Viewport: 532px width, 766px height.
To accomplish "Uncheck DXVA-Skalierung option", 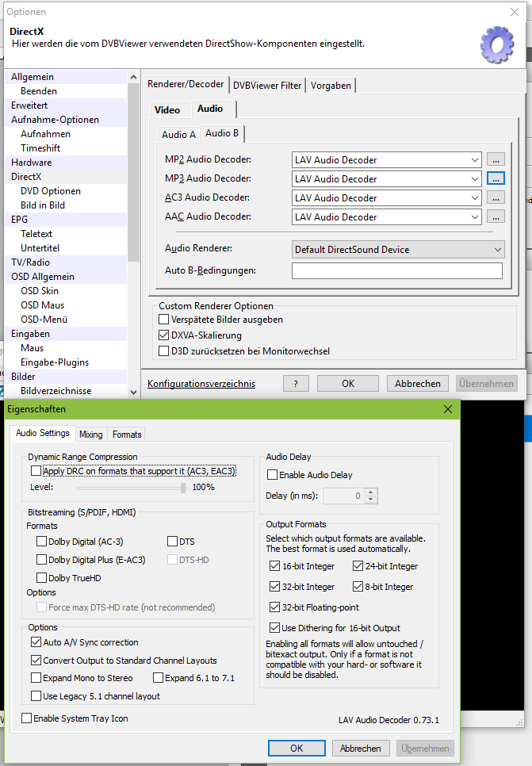I will tap(163, 335).
